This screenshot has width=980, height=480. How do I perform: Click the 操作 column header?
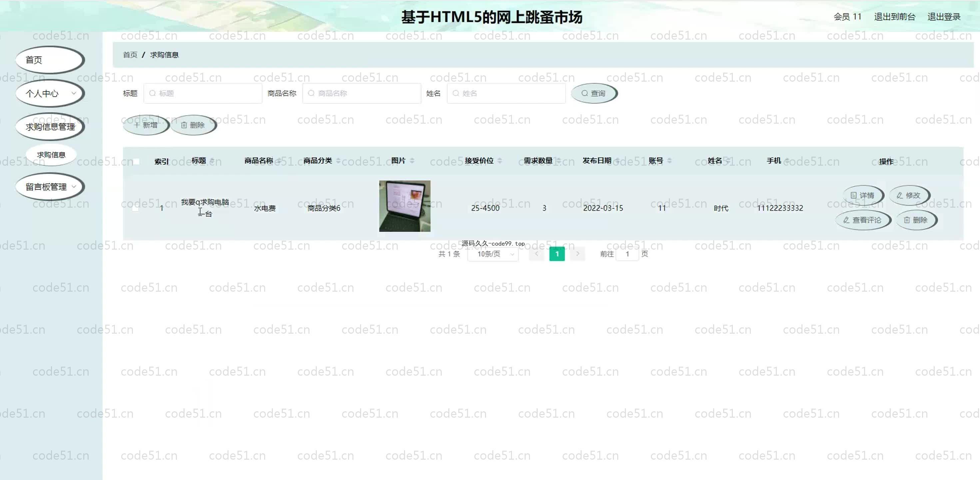[886, 161]
